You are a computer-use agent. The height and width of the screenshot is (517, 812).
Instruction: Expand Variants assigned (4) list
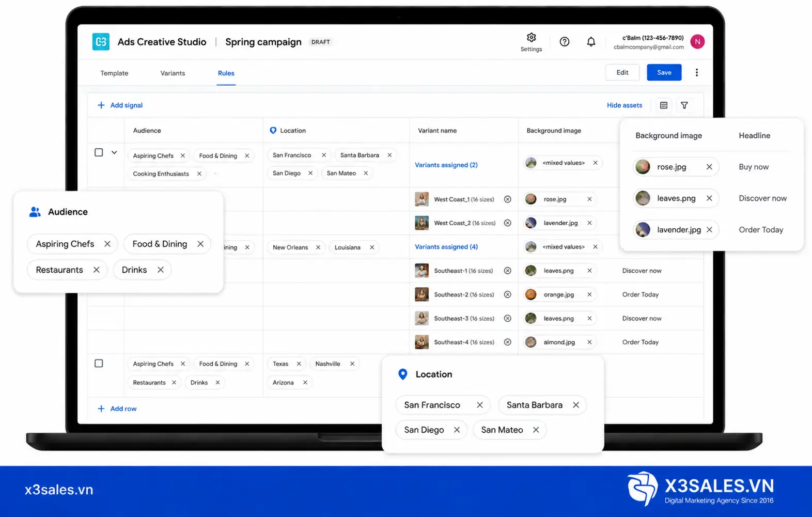(446, 247)
